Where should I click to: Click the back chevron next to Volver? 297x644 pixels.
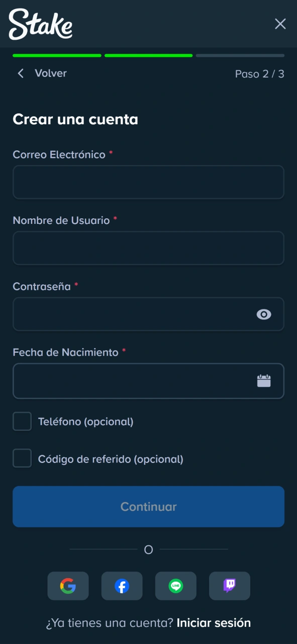coord(20,73)
